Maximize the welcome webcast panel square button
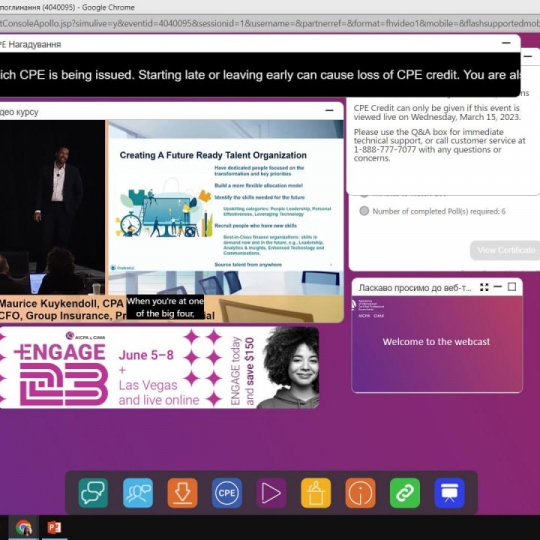 point(512,287)
